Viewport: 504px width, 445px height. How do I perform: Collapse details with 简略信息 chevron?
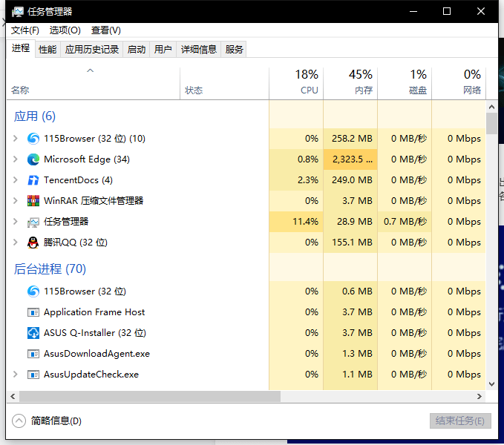19,421
